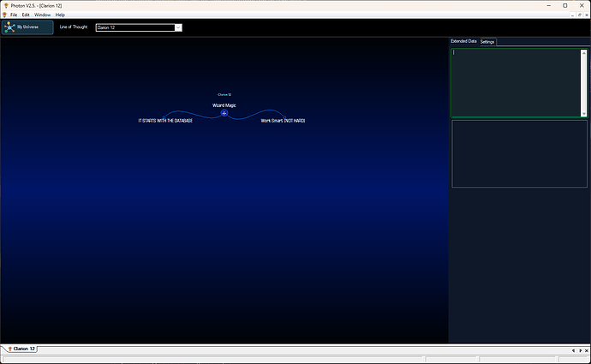Image resolution: width=591 pixels, height=364 pixels.
Task: Select the IT STARTS WITH THE DATABASE node
Action: coord(165,121)
